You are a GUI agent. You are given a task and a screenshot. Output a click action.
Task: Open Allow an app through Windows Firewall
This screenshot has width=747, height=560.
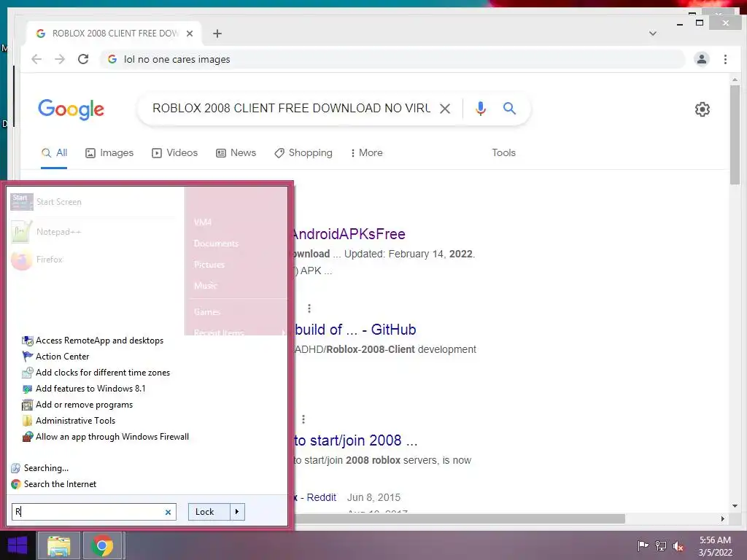click(106, 437)
